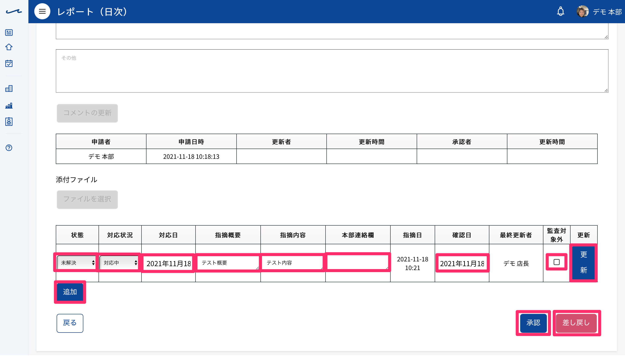Click the 最終更新者 column header
The image size is (625, 364).
516,235
